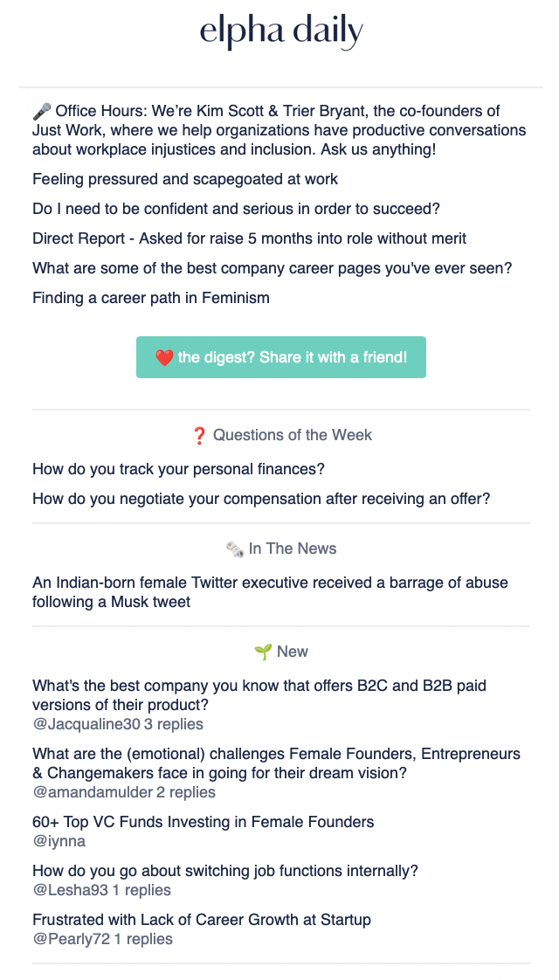Click the heart emoji in the share button
This screenshot has width=559, height=980.
coord(164,357)
